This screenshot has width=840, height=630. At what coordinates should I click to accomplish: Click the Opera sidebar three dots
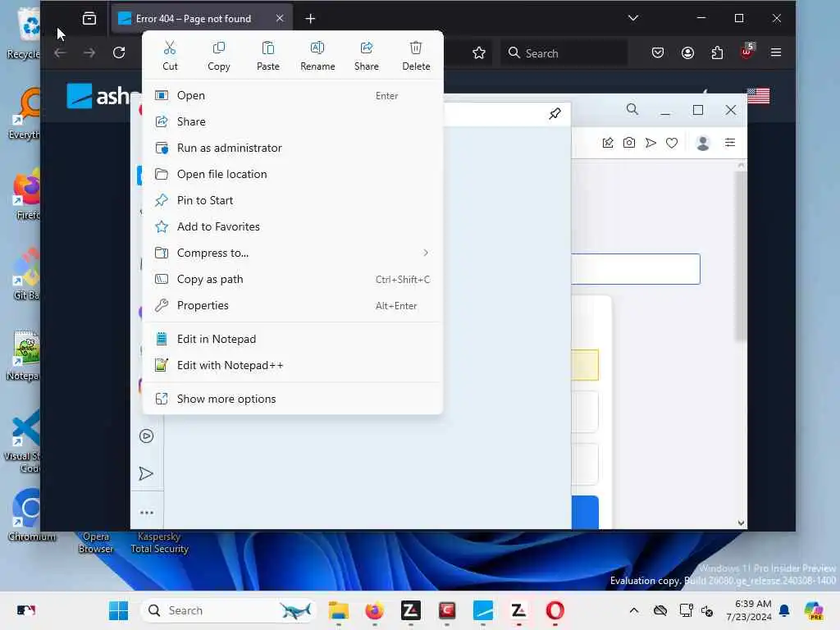(x=146, y=513)
